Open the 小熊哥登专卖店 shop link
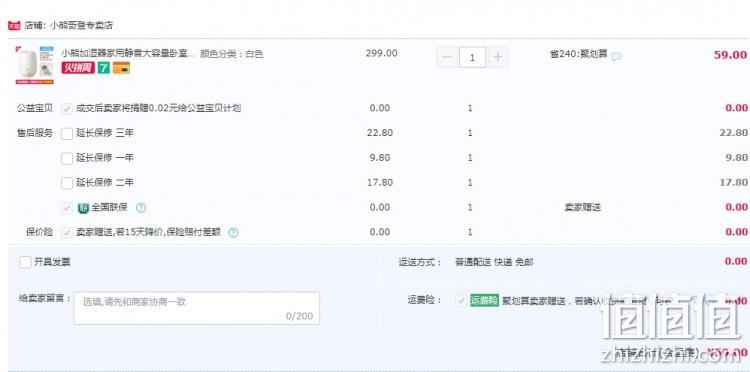 click(81, 25)
